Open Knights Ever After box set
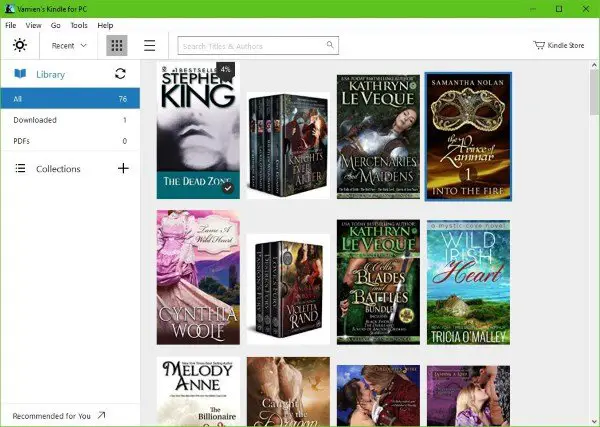The width and height of the screenshot is (600, 427). [288, 145]
